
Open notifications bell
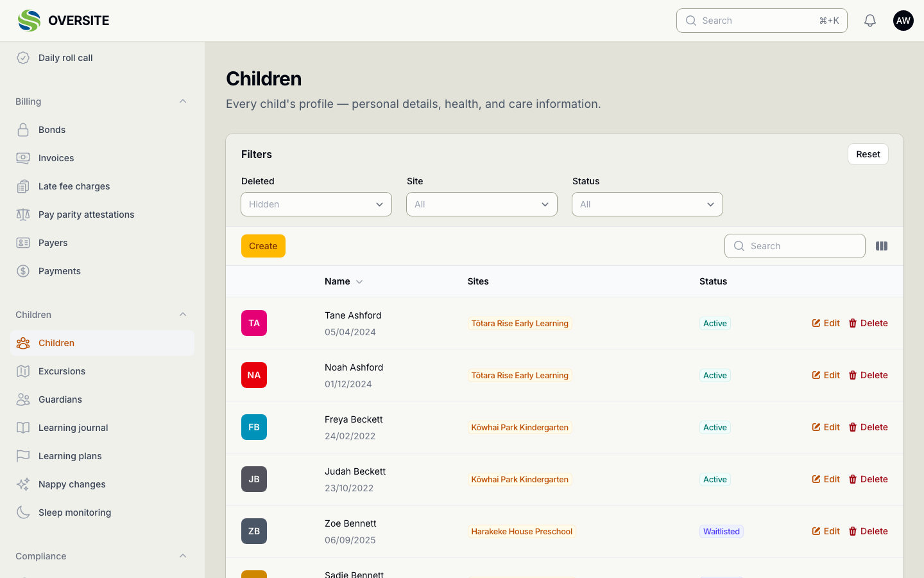coord(870,21)
